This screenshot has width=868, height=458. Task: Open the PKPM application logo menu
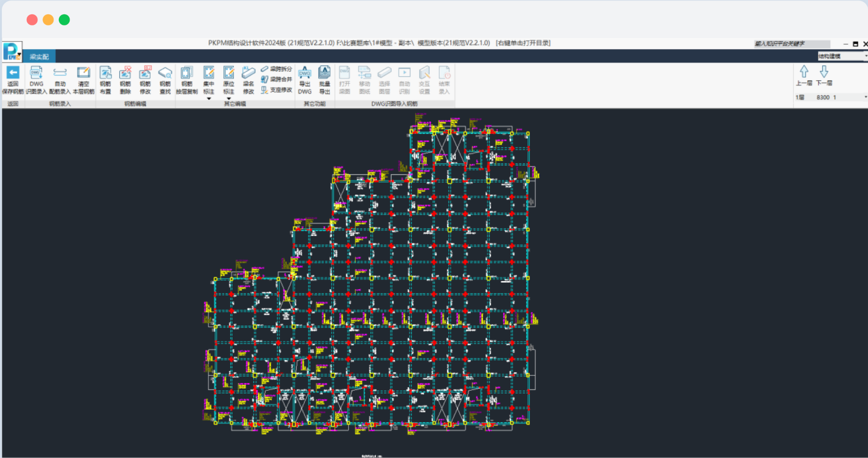pyautogui.click(x=12, y=51)
